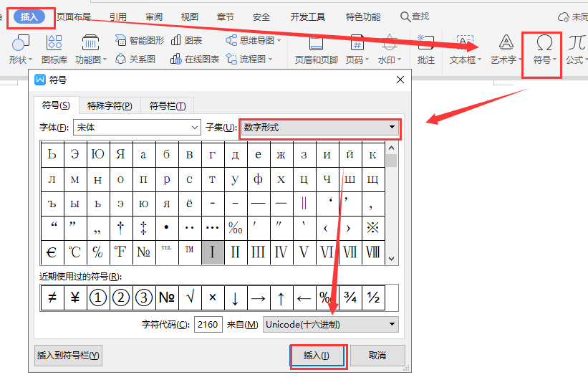This screenshot has width=588, height=390.
Task: Select the Symbols (符号(S)) dialog tab
Action: [56, 105]
